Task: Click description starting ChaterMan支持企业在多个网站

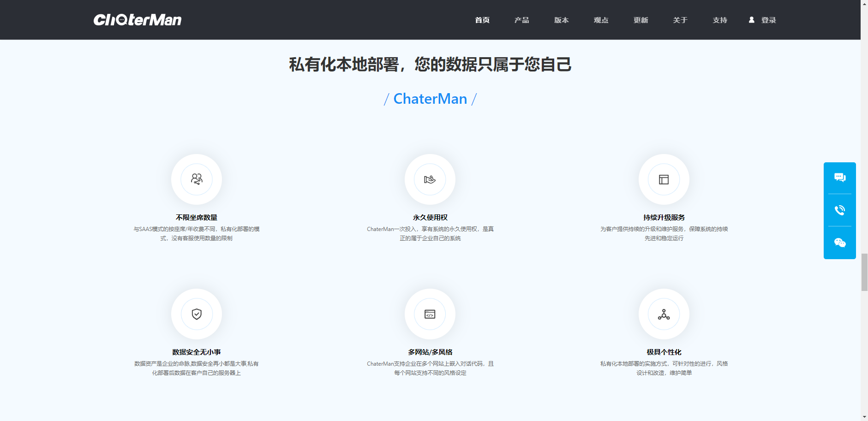Action: (430, 368)
